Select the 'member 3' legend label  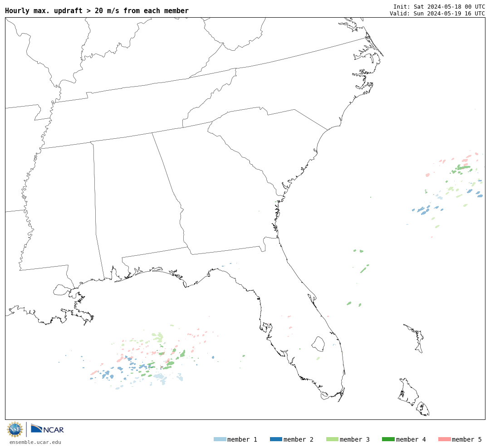(x=355, y=439)
